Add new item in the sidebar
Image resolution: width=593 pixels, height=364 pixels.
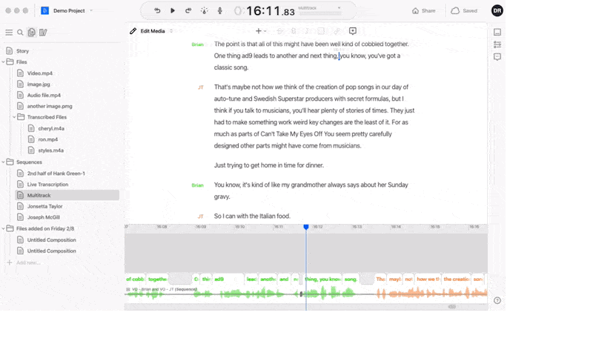(24, 262)
